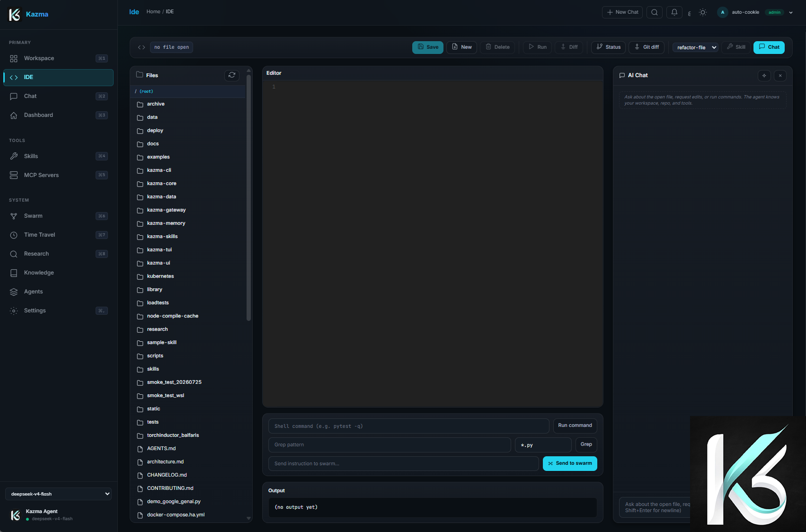Click the code brackets icon beside no file open
The image size is (806, 532).
(x=142, y=47)
